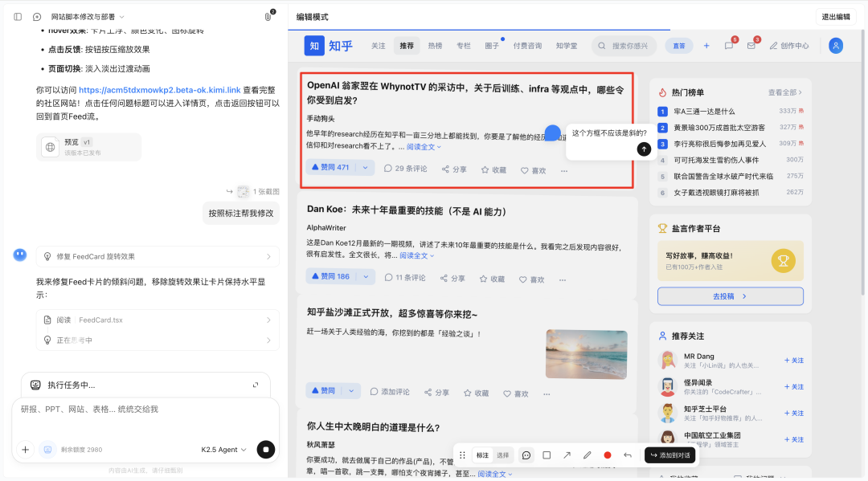Open the comment bubble annotation tool
Image resolution: width=868 pixels, height=481 pixels.
pos(526,455)
